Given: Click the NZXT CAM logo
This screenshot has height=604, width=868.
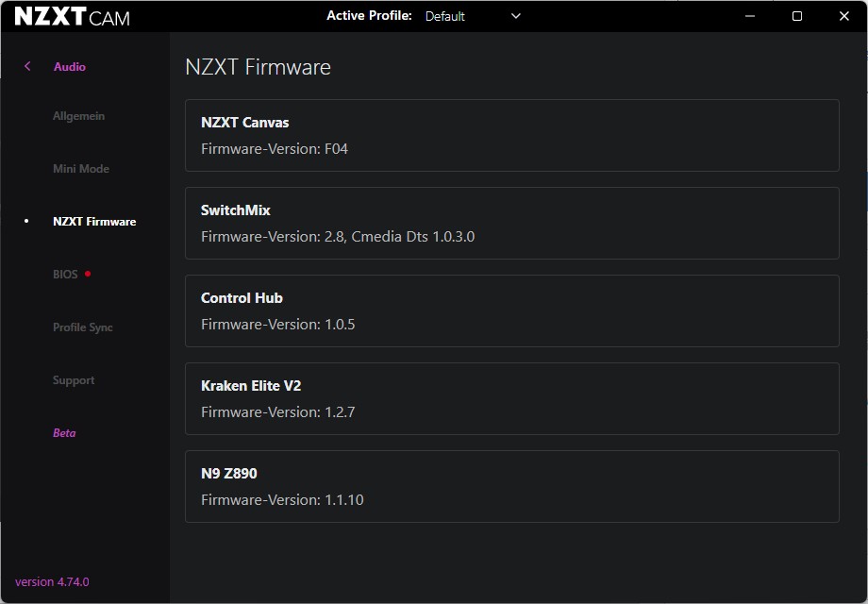Looking at the screenshot, I should pos(73,17).
